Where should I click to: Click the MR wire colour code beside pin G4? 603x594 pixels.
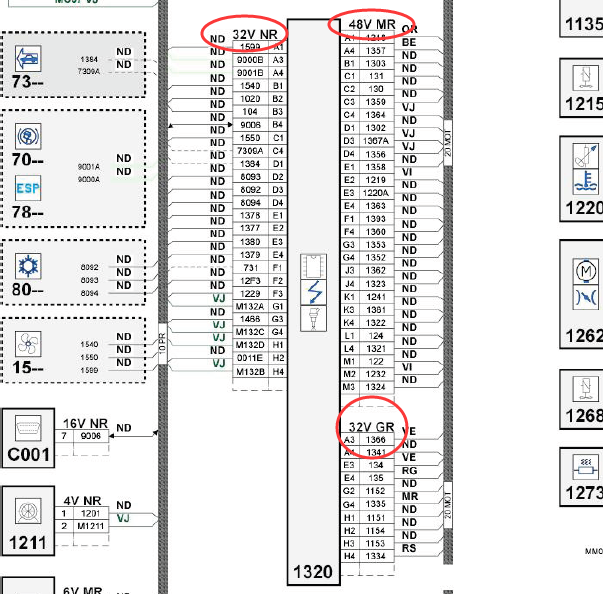pyautogui.click(x=410, y=496)
